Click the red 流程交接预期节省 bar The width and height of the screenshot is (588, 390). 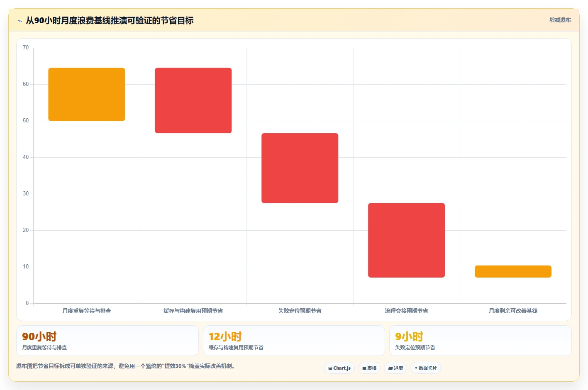click(x=407, y=240)
